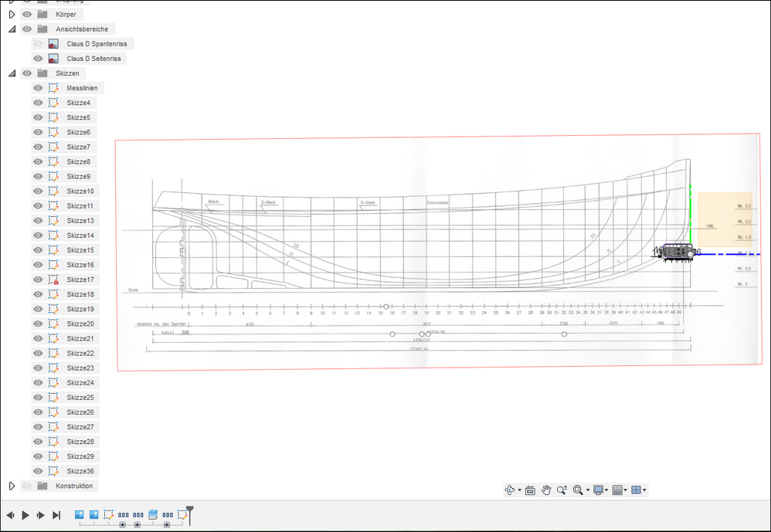Click the locked sketch icon of Skizze17
This screenshot has height=532, width=771.
coord(53,280)
